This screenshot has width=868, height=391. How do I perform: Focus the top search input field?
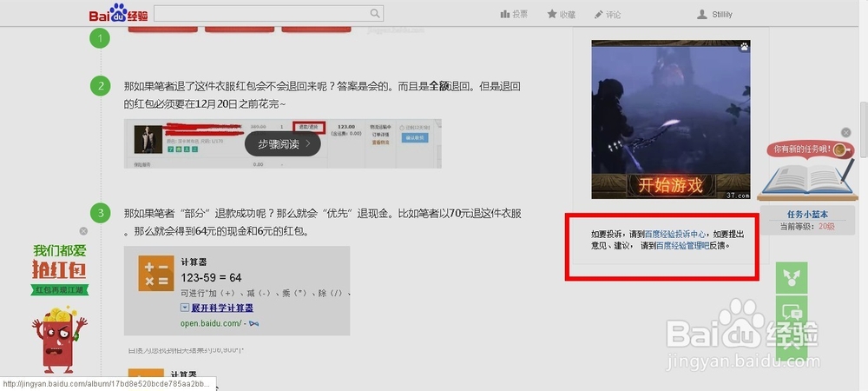coord(268,13)
